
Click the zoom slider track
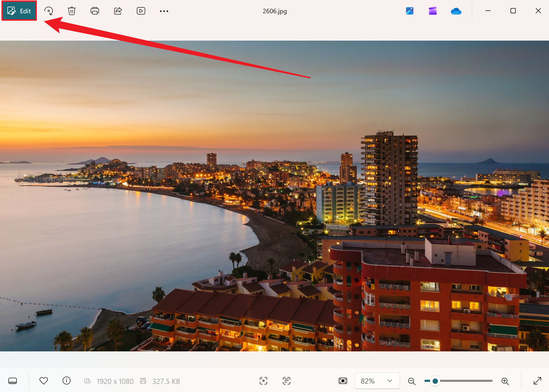click(x=465, y=381)
